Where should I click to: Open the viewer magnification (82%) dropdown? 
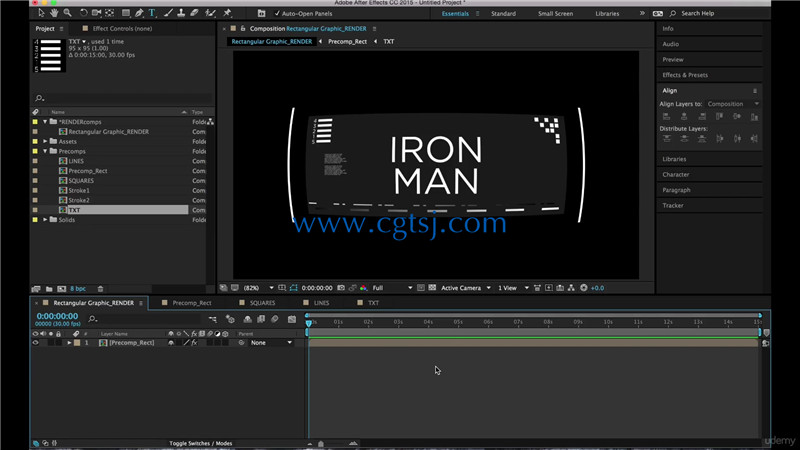[259, 288]
